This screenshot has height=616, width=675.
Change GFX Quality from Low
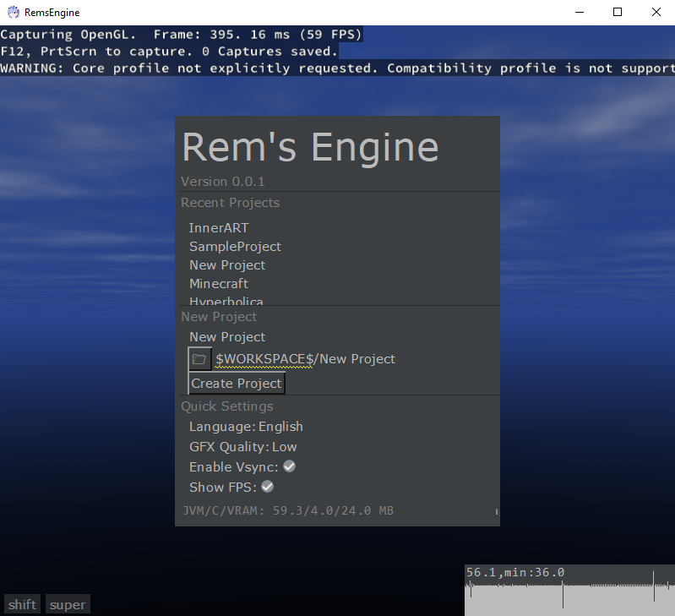click(284, 447)
